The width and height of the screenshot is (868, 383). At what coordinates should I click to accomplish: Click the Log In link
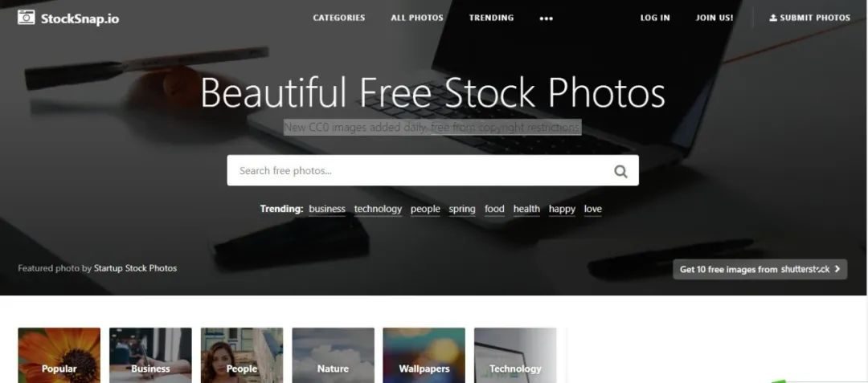(x=655, y=18)
